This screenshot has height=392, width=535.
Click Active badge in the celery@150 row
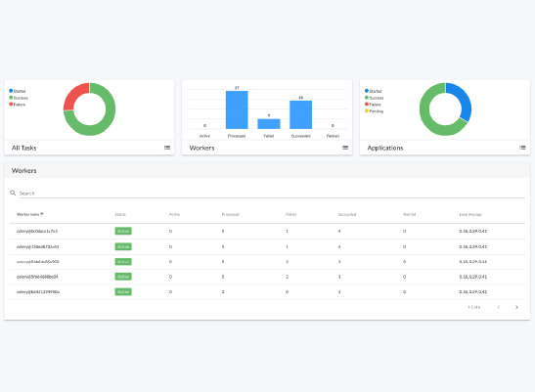pyautogui.click(x=123, y=246)
